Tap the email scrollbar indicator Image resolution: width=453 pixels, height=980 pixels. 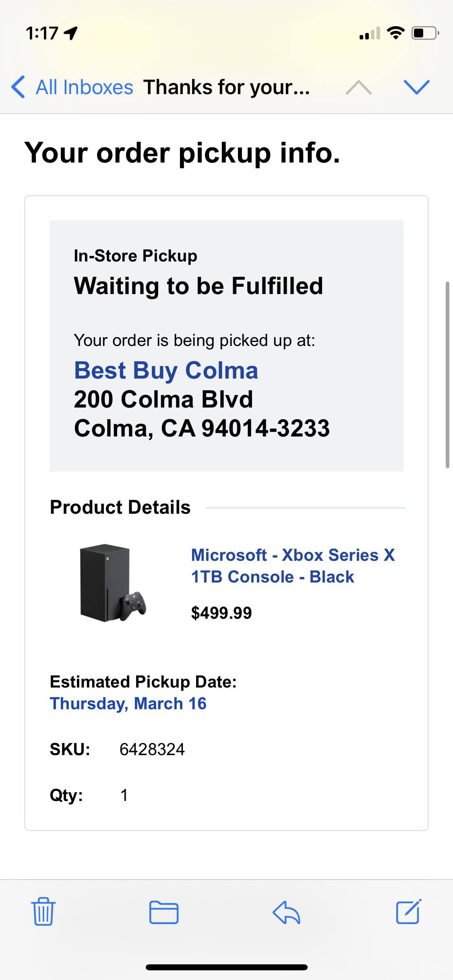447,375
